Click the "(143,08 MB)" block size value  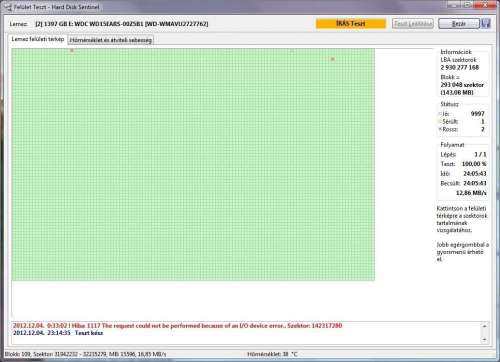coord(457,93)
